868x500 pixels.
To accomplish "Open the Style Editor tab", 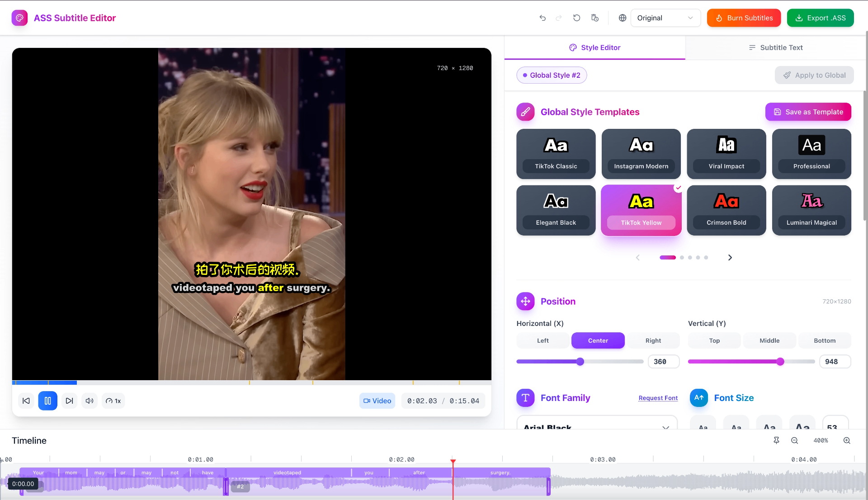I will pyautogui.click(x=594, y=47).
